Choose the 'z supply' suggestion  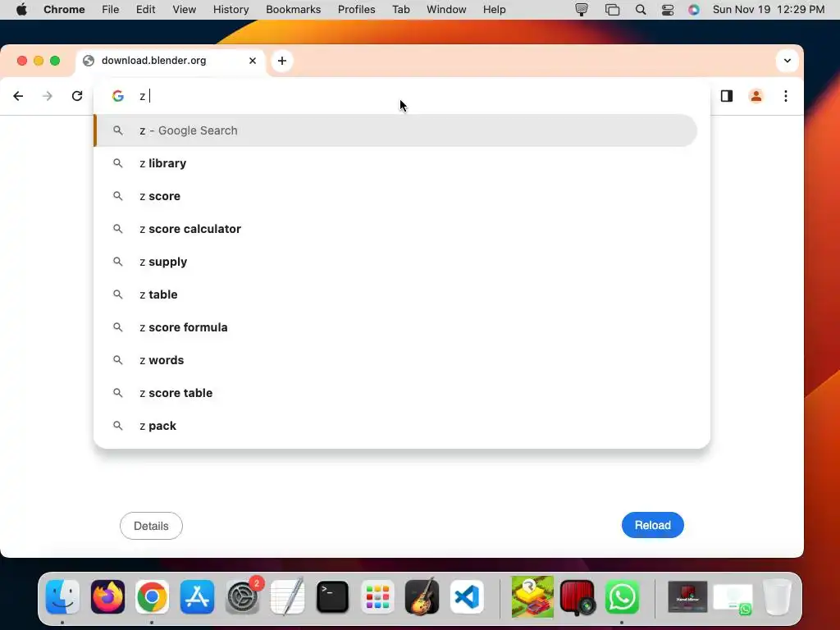395,262
